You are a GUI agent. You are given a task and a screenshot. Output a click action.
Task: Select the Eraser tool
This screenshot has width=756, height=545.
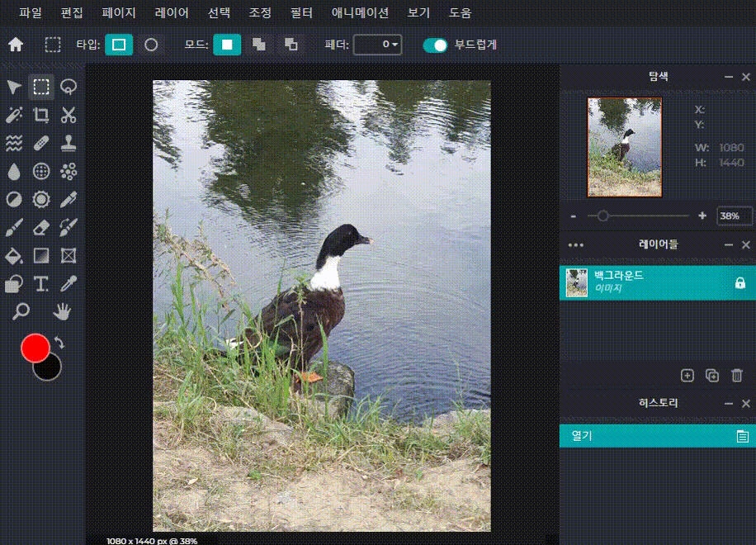pos(41,228)
